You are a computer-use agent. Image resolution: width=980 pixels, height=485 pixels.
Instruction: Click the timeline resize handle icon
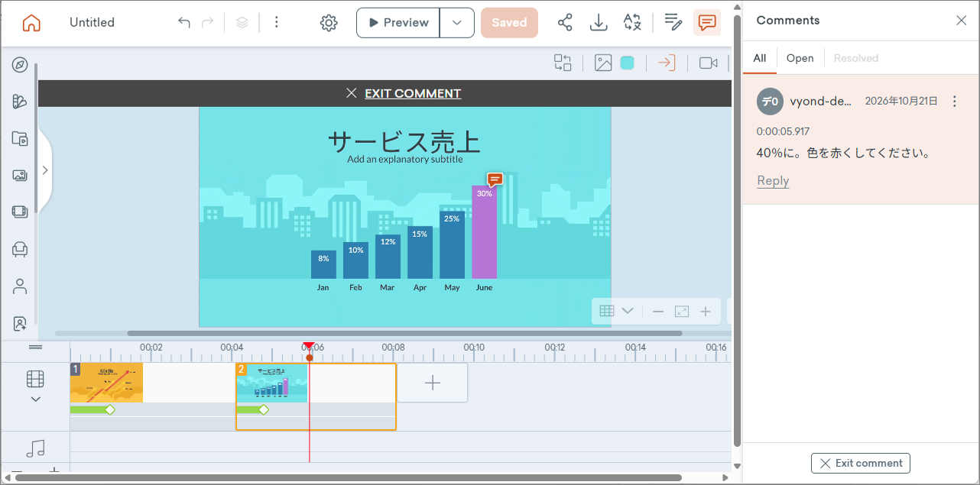[36, 348]
